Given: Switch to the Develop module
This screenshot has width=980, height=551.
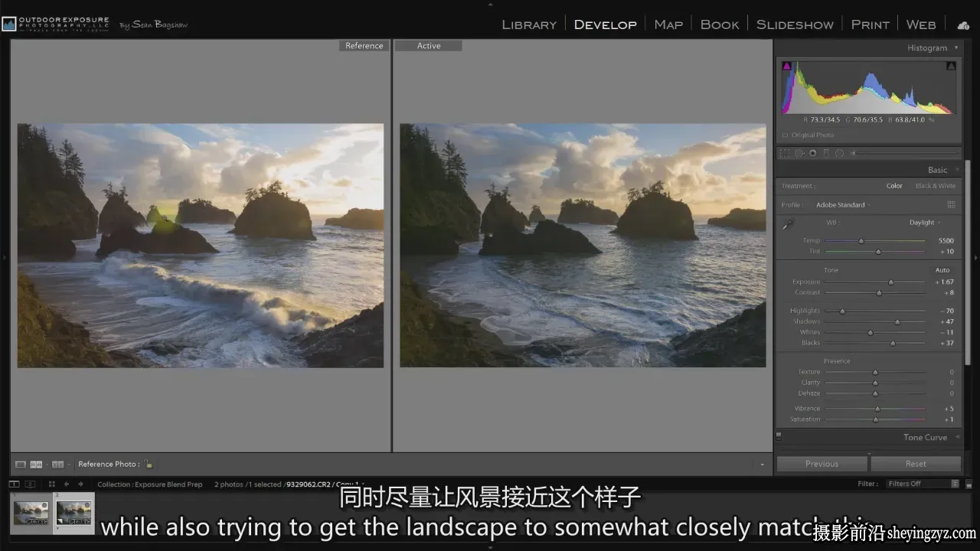Looking at the screenshot, I should (605, 24).
